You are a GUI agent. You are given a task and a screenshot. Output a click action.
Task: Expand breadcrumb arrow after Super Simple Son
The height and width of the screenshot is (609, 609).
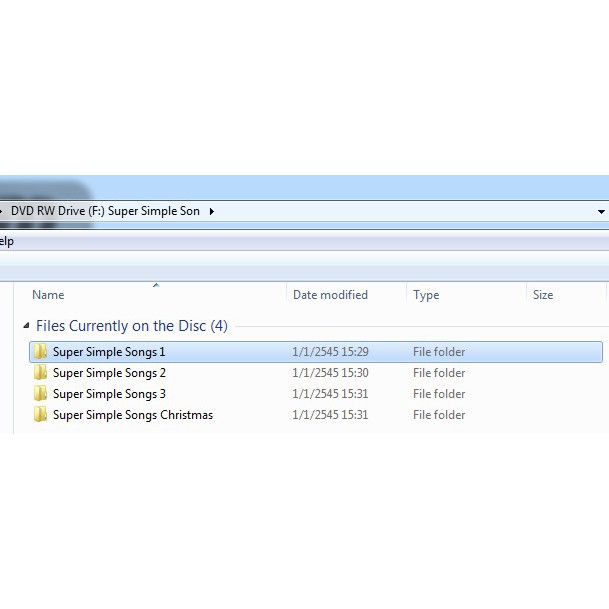212,212
